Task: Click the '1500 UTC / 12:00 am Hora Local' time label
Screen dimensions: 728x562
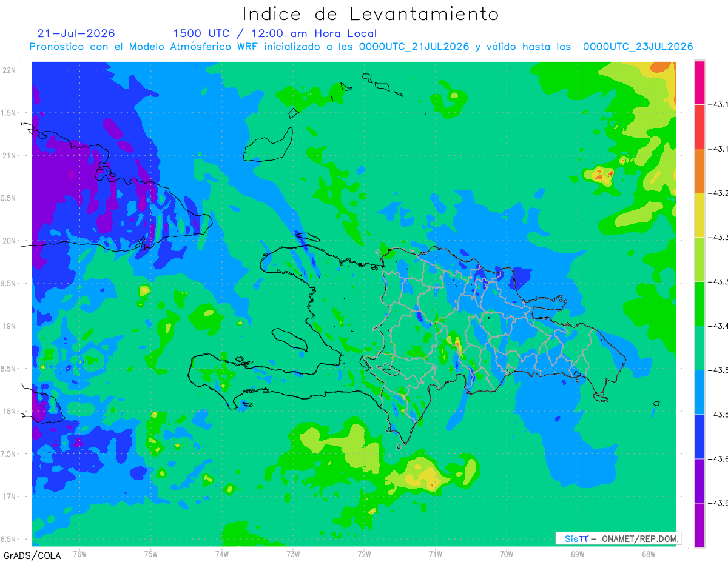Action: click(x=275, y=33)
